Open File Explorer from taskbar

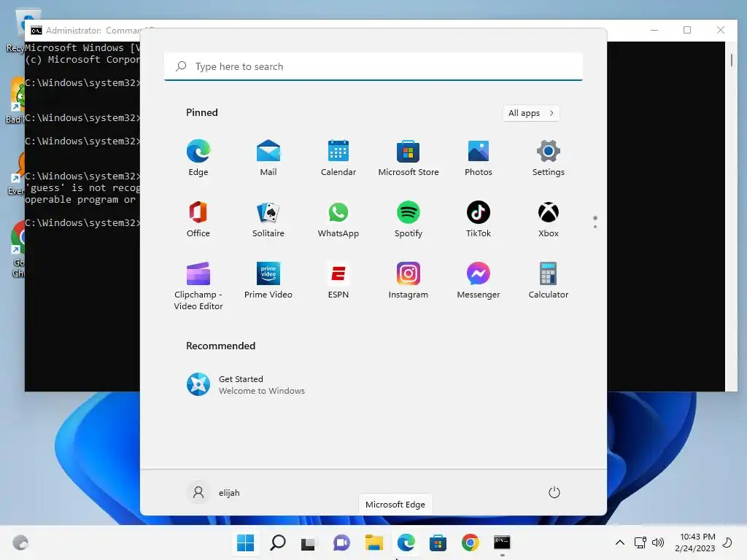pyautogui.click(x=374, y=542)
